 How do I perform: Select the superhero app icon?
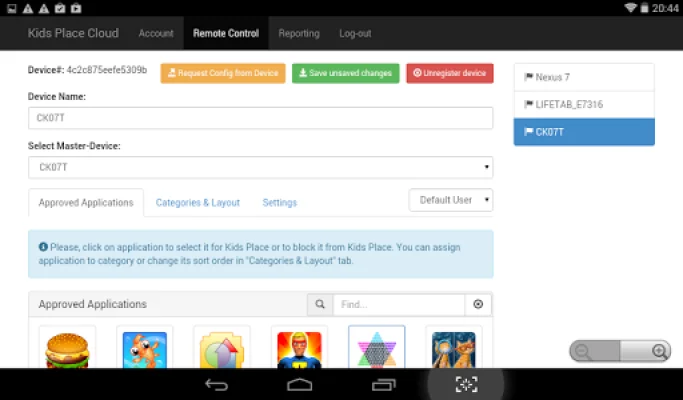point(299,349)
